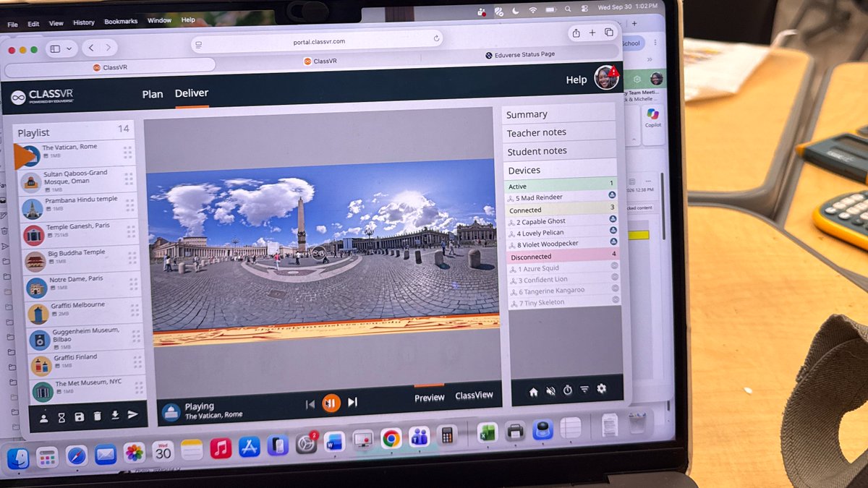Go back in Safari
The image size is (868, 488).
pyautogui.click(x=92, y=48)
